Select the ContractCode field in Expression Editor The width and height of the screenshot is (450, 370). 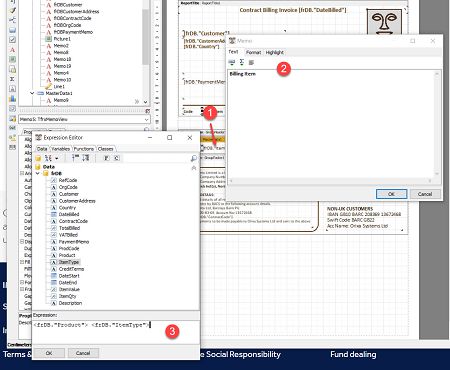tap(73, 221)
